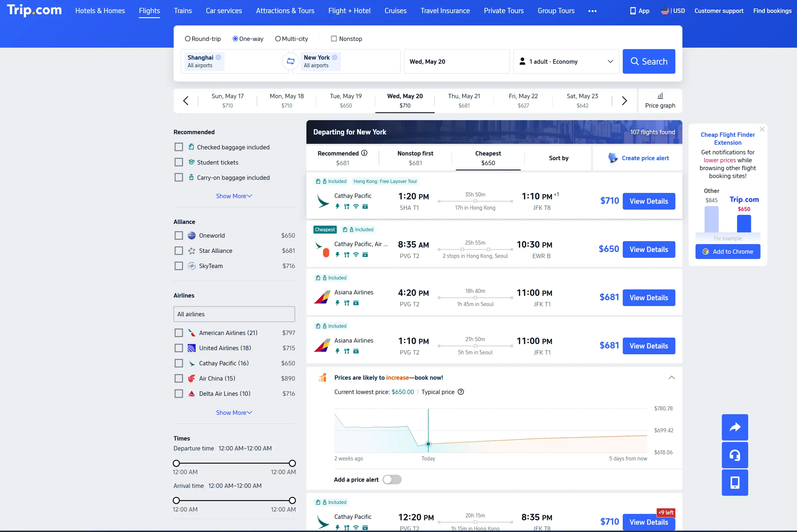
Task: Click Wi-Fi amenity icon on the 1:20 PM flight
Action: pyautogui.click(x=356, y=206)
